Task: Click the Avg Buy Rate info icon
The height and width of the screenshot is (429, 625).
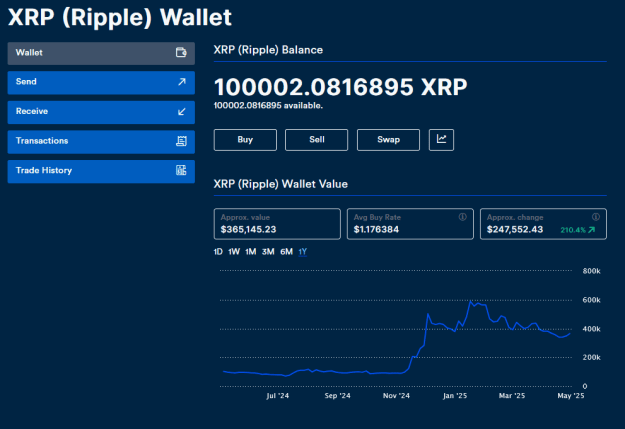Action: point(462,217)
